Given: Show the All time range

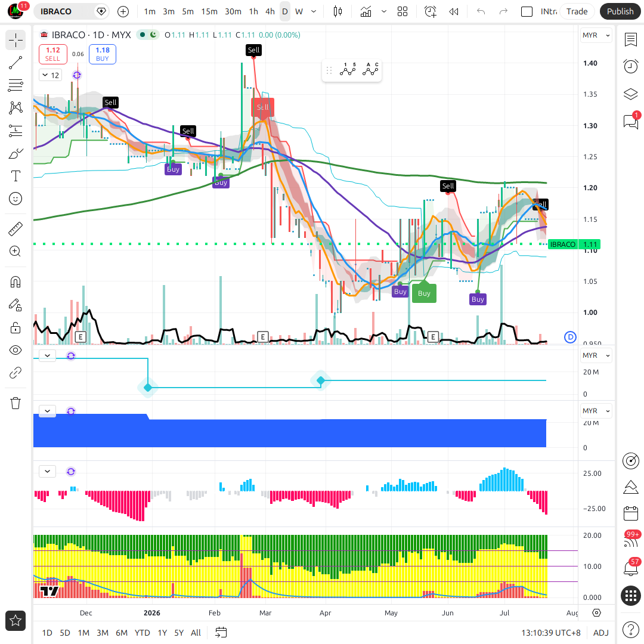Looking at the screenshot, I should [196, 633].
